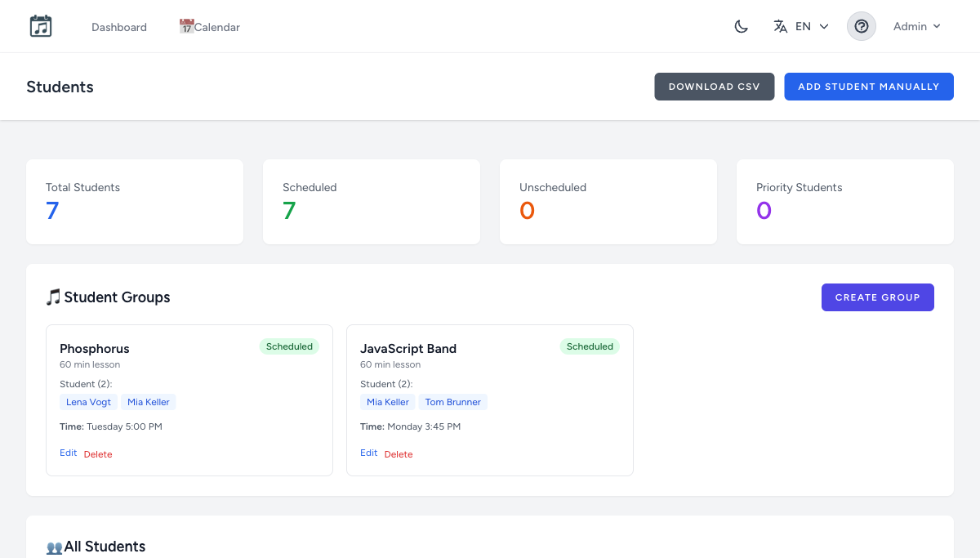Click Tuesday 5:00 PM time text
This screenshot has height=558, width=980.
[124, 426]
